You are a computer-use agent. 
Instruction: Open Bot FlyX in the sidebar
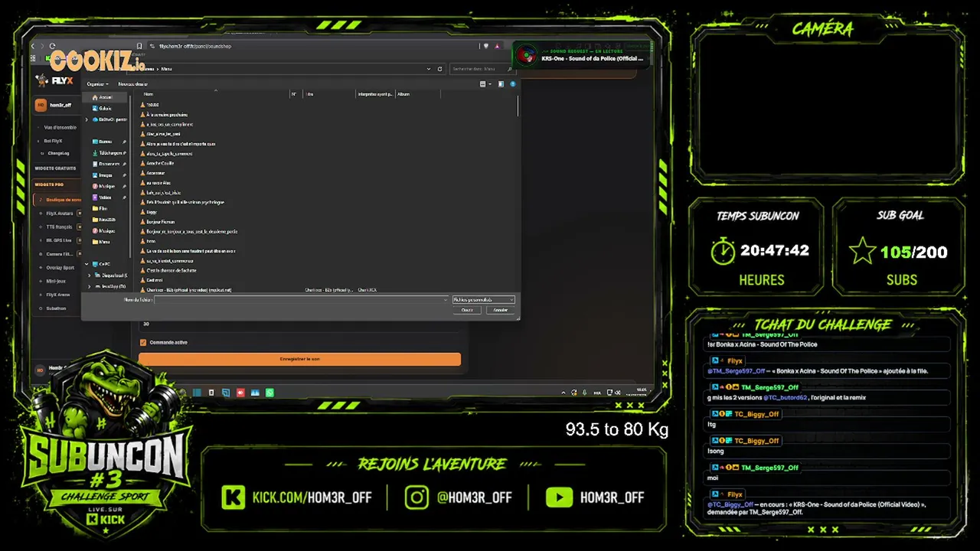53,141
